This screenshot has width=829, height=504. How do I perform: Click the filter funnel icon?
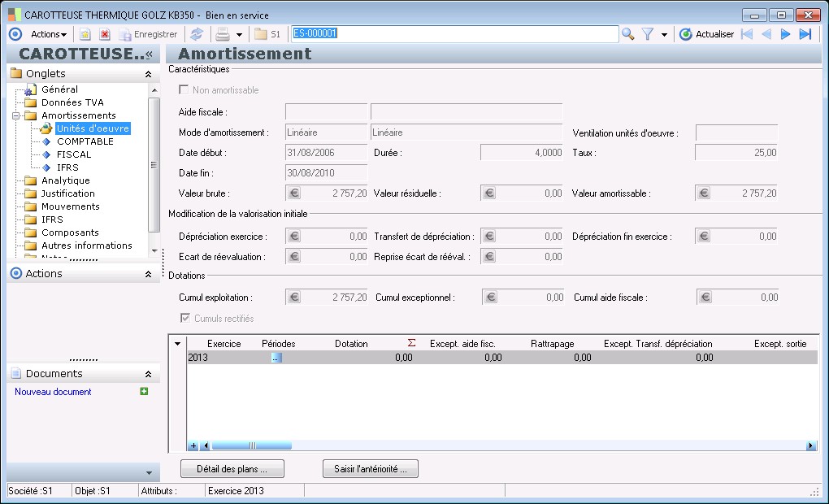click(x=648, y=34)
